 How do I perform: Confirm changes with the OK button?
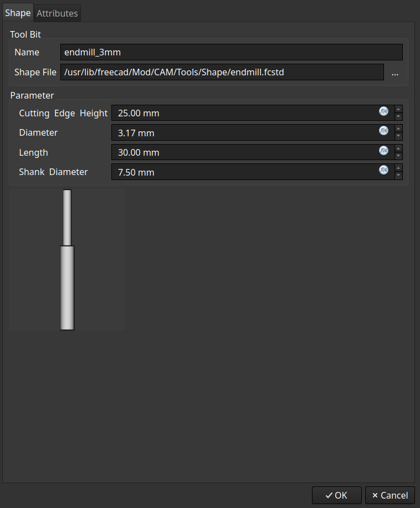pyautogui.click(x=337, y=495)
